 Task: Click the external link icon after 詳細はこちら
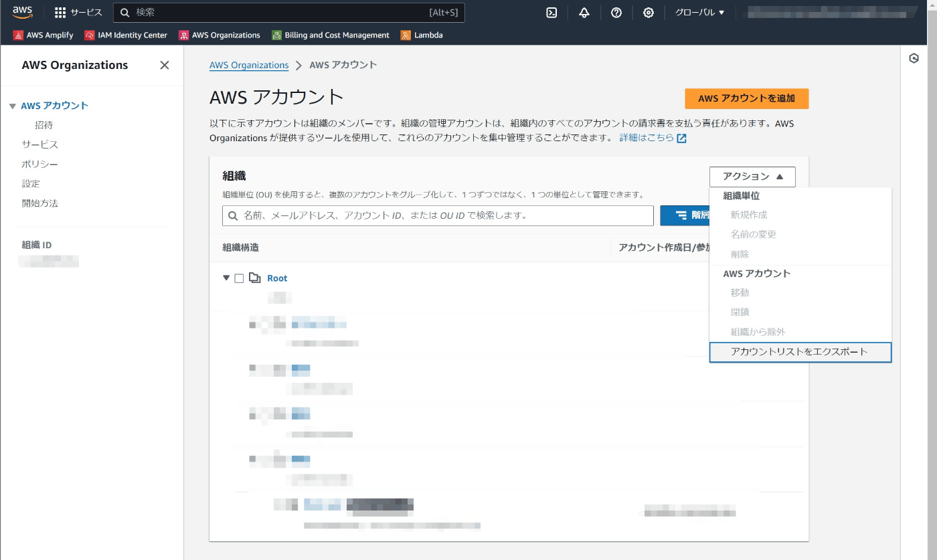pyautogui.click(x=681, y=138)
